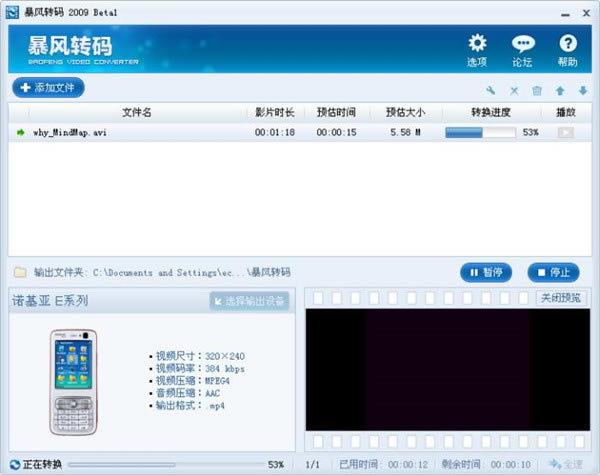Toggle the 关闭预览 (Close Preview) button
The height and width of the screenshot is (475, 600).
click(560, 298)
